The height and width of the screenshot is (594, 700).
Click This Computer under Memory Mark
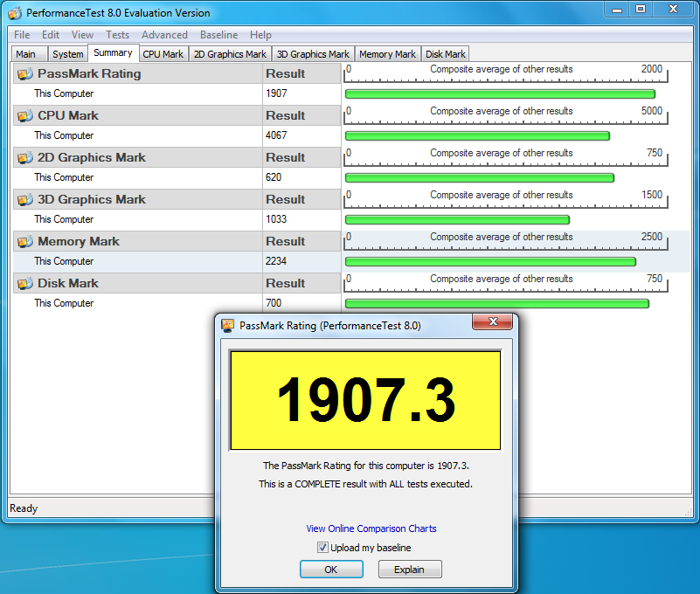64,261
